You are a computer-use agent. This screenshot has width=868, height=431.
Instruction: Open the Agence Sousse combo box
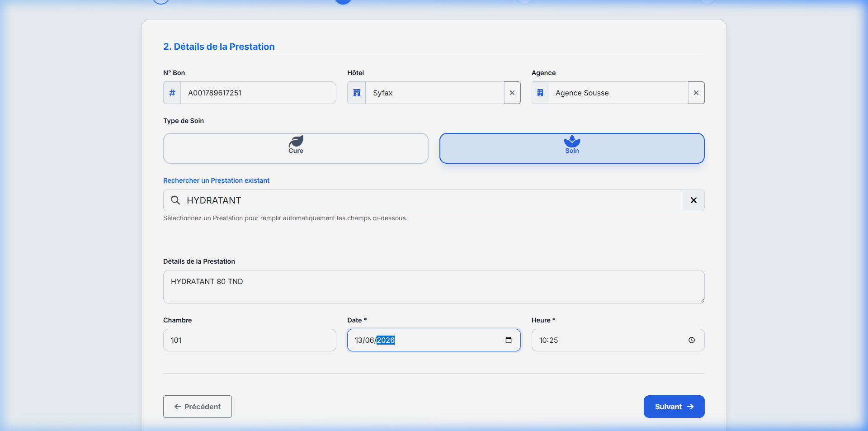[618, 93]
